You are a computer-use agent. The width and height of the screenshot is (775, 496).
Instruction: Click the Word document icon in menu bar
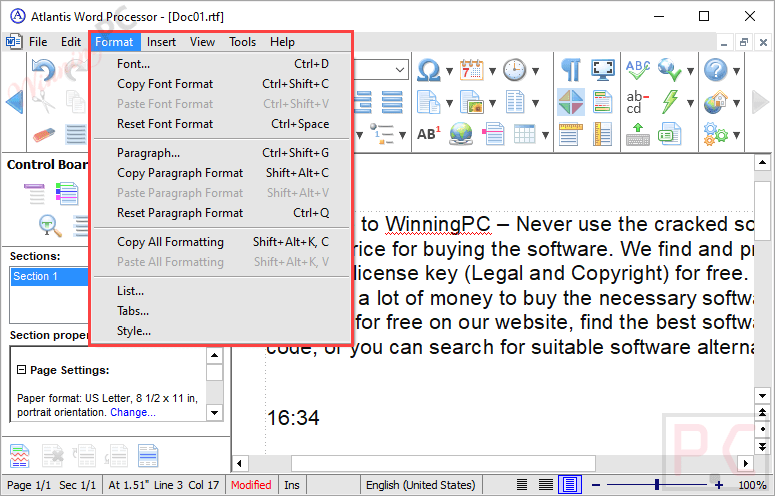[x=13, y=42]
